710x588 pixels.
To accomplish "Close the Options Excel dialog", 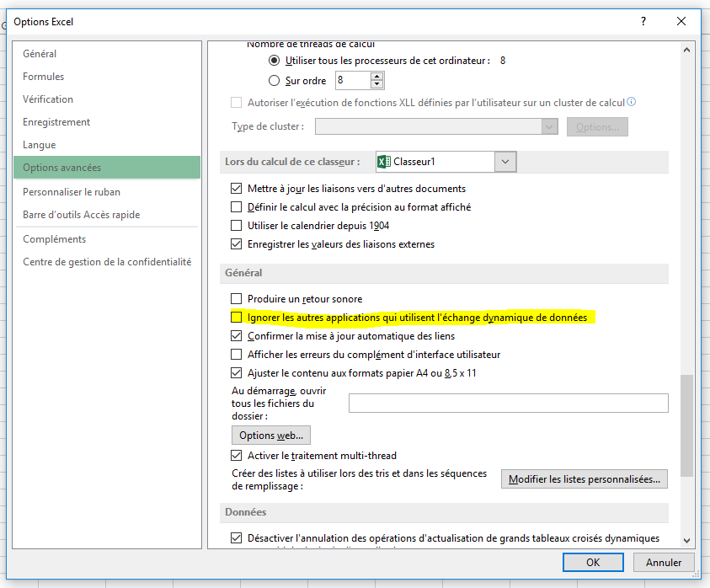I will 681,21.
